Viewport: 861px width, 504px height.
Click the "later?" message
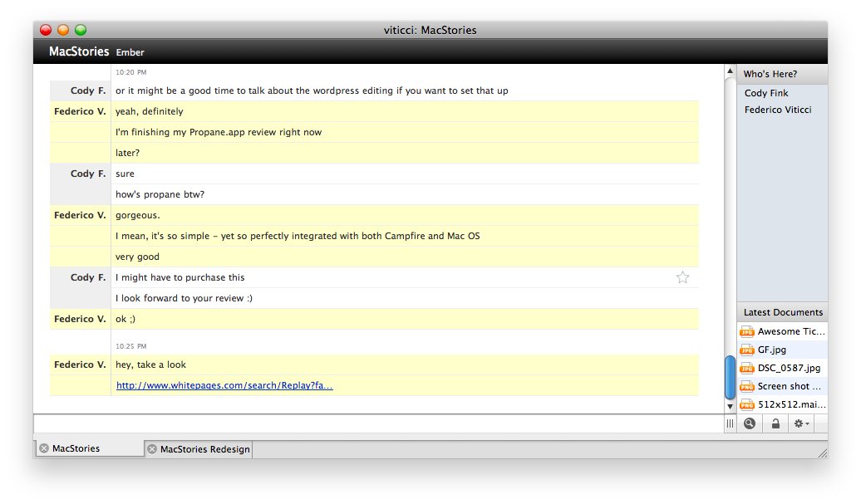pos(127,153)
